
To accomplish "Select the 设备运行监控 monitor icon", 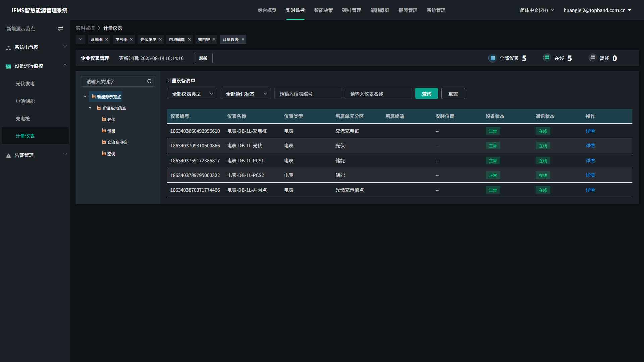I will pyautogui.click(x=8, y=66).
